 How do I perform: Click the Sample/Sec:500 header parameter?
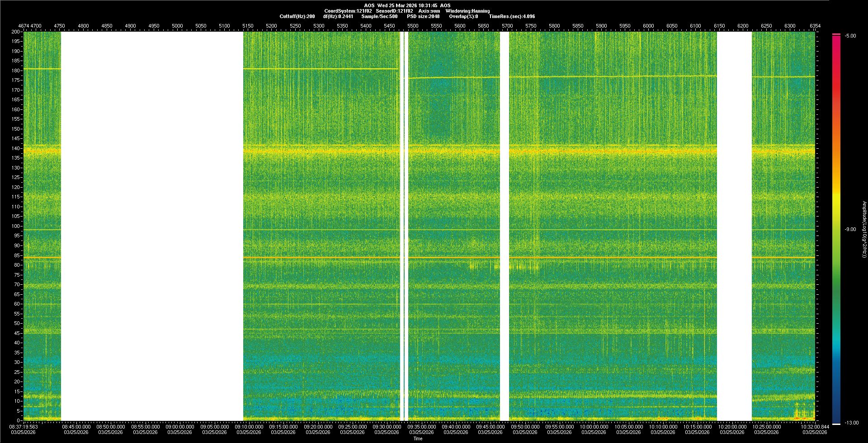click(x=379, y=16)
